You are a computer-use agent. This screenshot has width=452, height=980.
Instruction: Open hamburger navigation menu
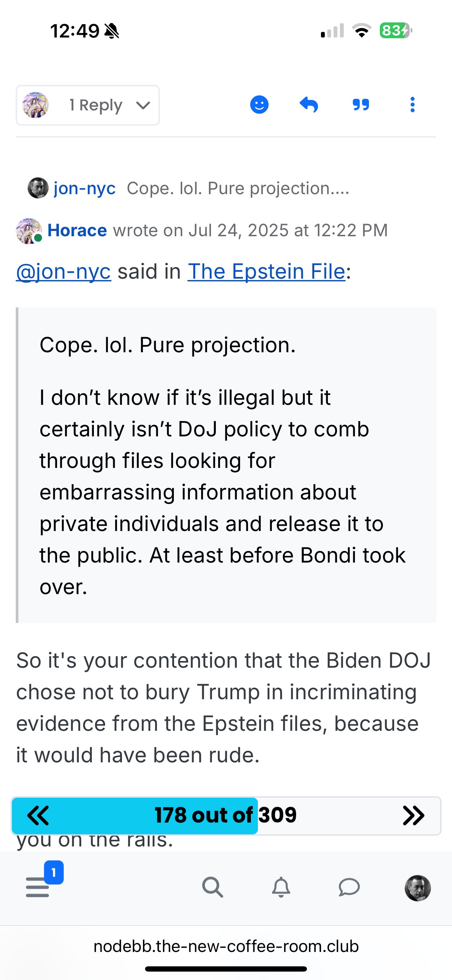pos(38,887)
